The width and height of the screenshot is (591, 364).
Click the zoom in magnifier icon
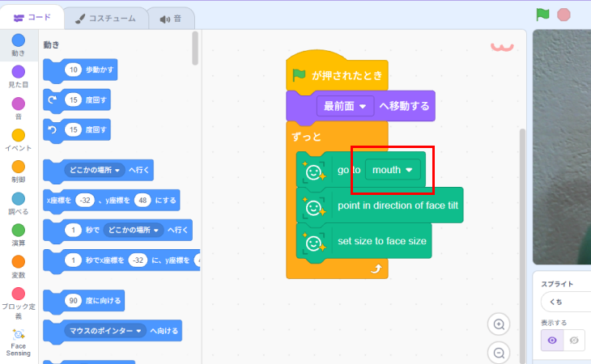[x=500, y=324]
